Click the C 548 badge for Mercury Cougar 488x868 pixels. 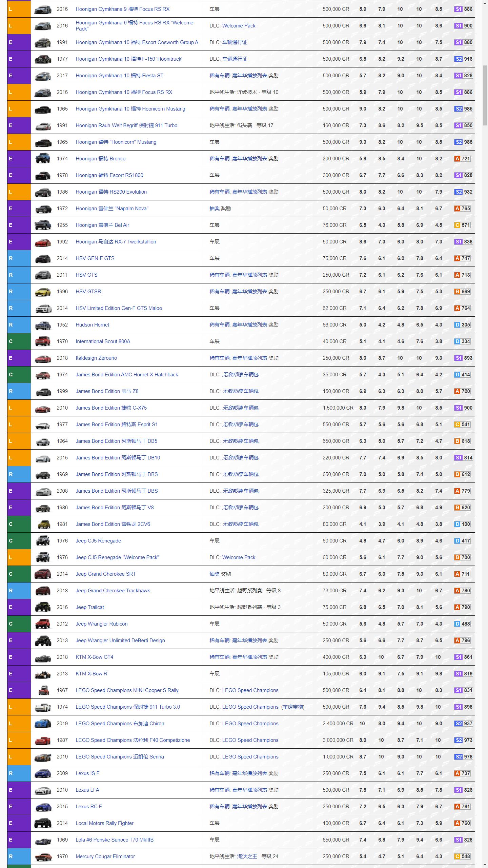point(462,856)
